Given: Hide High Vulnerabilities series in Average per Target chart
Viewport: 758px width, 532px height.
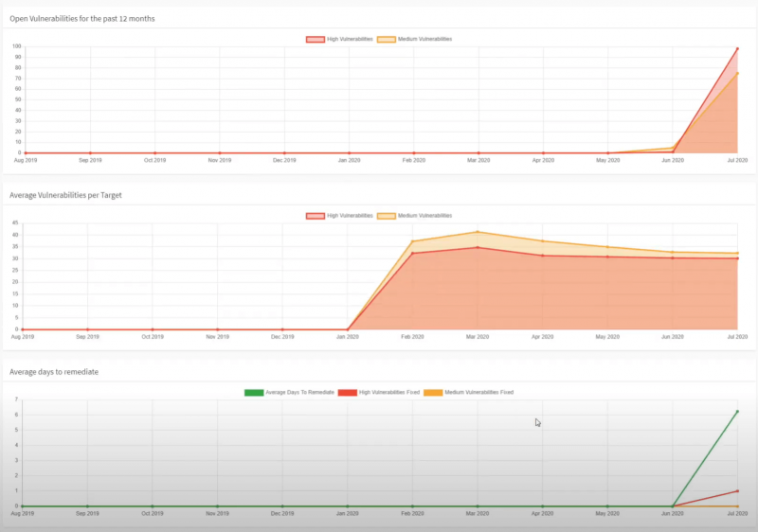Looking at the screenshot, I should point(339,216).
